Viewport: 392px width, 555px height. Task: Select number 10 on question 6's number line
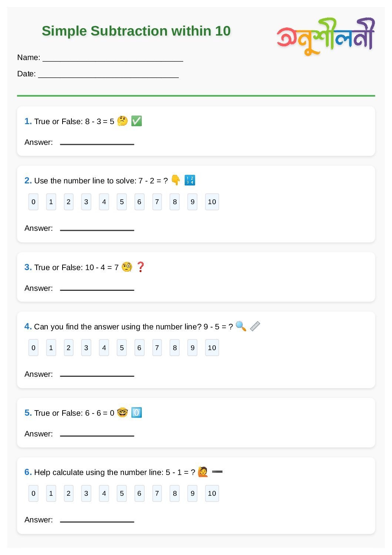(x=212, y=493)
